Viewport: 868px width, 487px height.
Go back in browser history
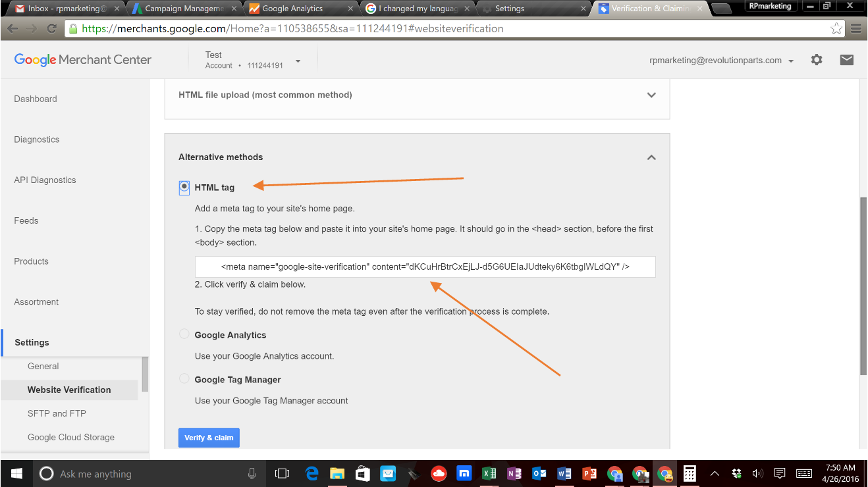coord(13,29)
